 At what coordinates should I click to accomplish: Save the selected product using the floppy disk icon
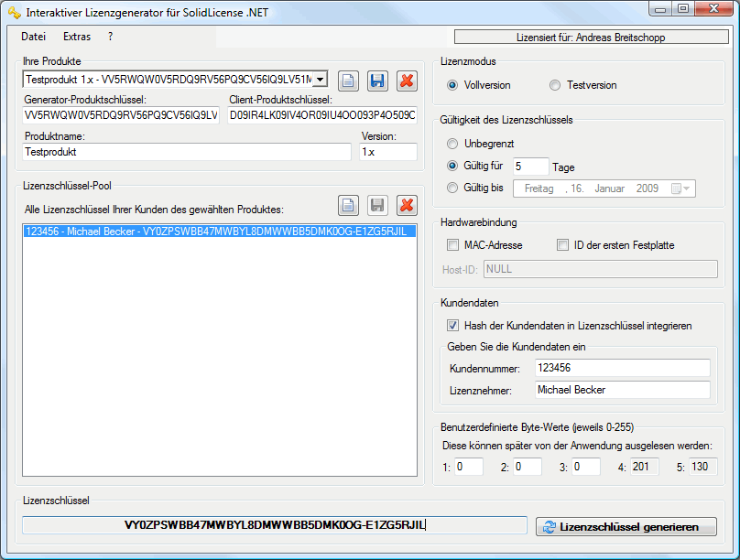pos(377,81)
